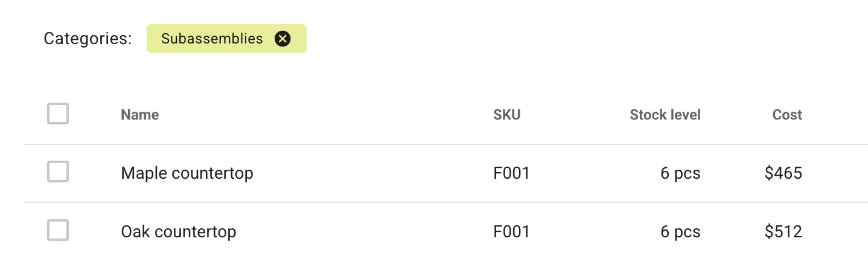Check the Oak countertop row checkbox
868x279 pixels.
(58, 230)
